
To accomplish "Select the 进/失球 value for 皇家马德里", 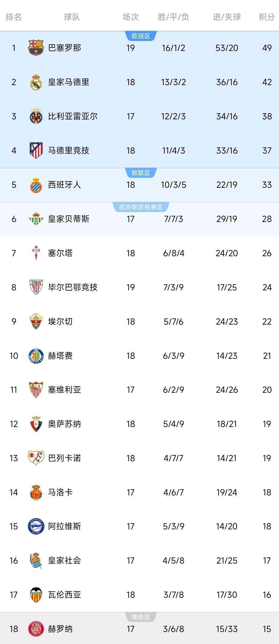I will (227, 81).
